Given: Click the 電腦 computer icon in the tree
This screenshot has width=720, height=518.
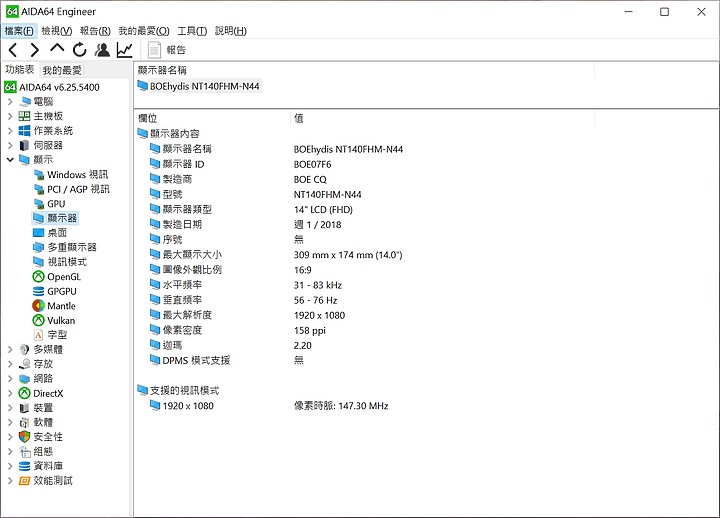Looking at the screenshot, I should pyautogui.click(x=24, y=101).
